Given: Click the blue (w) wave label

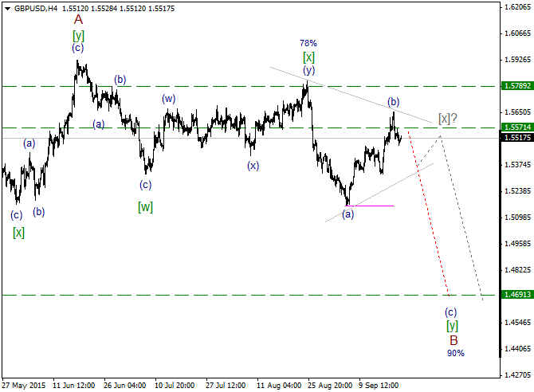Looking at the screenshot, I should tap(169, 99).
